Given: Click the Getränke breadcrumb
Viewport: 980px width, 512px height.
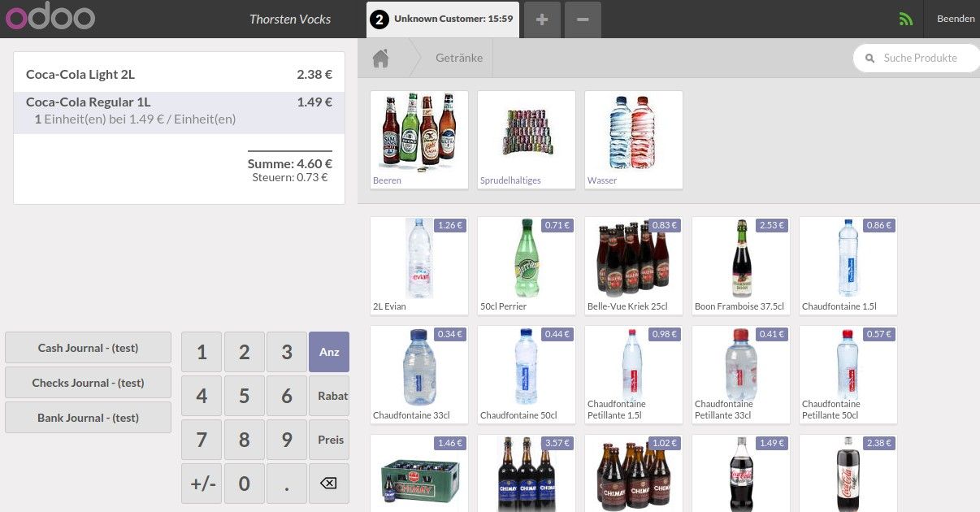Looking at the screenshot, I should [459, 59].
